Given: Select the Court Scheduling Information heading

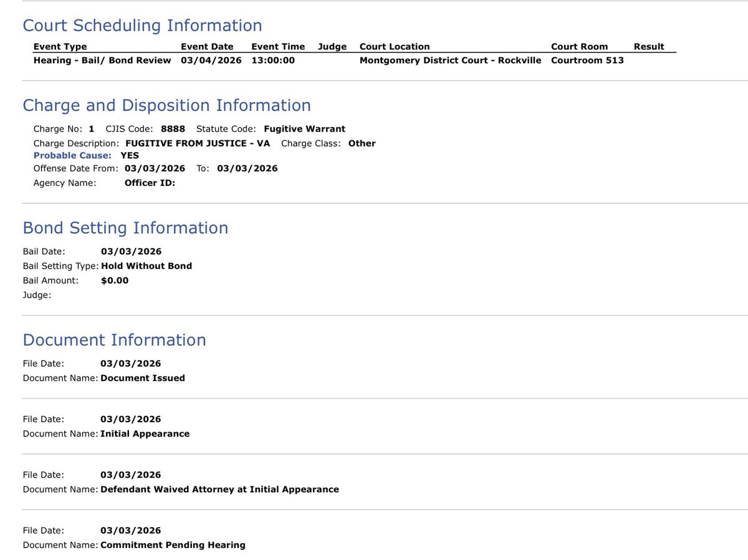Looking at the screenshot, I should click(x=142, y=26).
